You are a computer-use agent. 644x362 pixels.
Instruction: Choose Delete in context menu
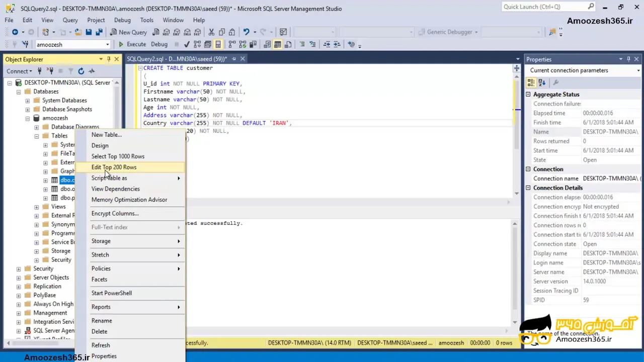(130, 331)
